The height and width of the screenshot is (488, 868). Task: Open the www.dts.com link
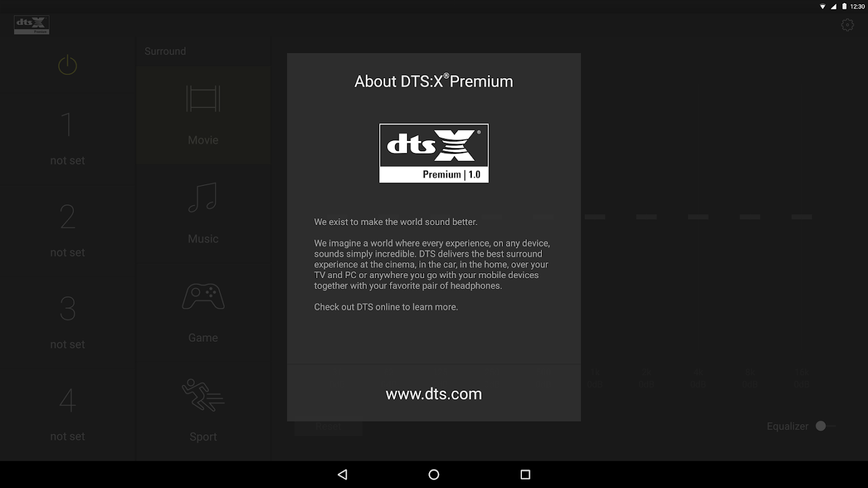tap(434, 393)
